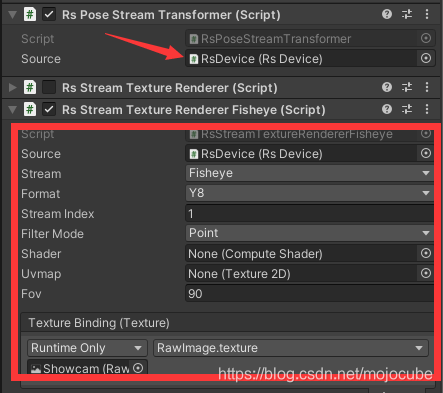Open more options for Rs Pose Stream Transformer
Image resolution: width=443 pixels, height=393 pixels.
click(x=427, y=14)
